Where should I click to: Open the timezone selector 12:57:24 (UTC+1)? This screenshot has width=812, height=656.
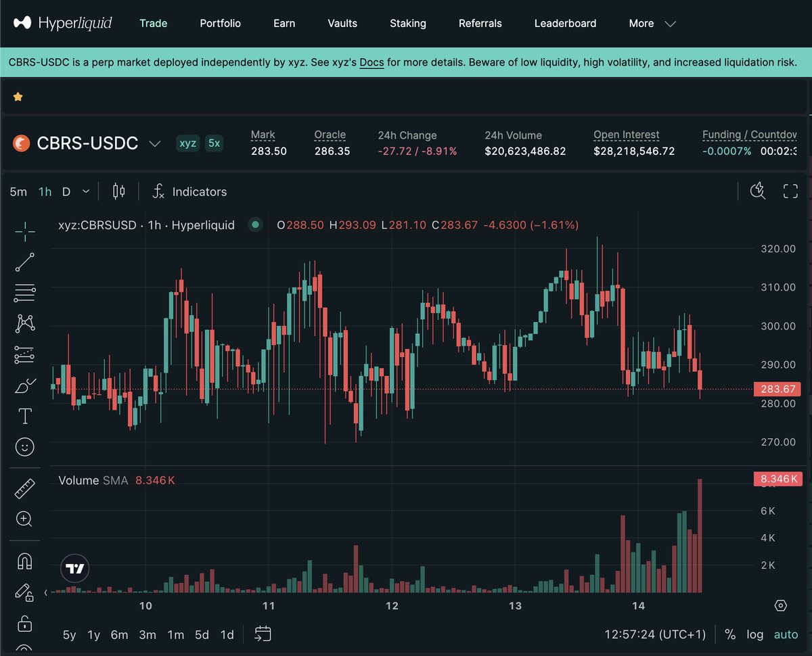tap(655, 634)
